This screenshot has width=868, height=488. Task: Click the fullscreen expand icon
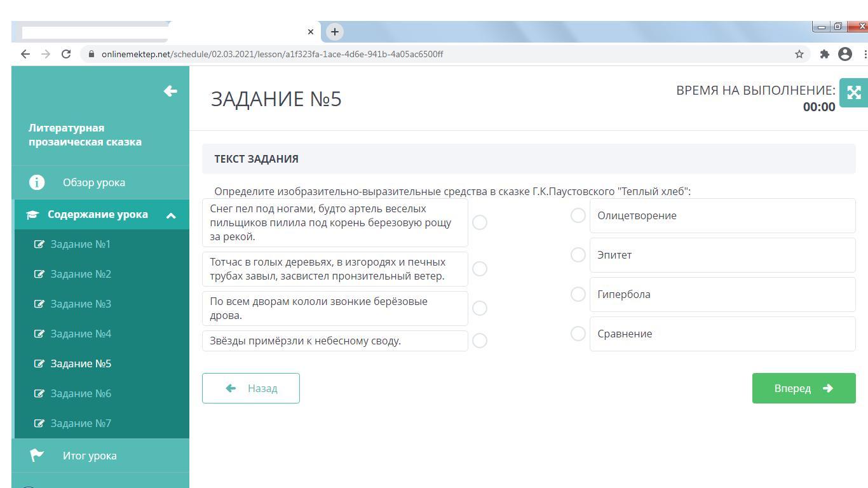click(x=853, y=93)
